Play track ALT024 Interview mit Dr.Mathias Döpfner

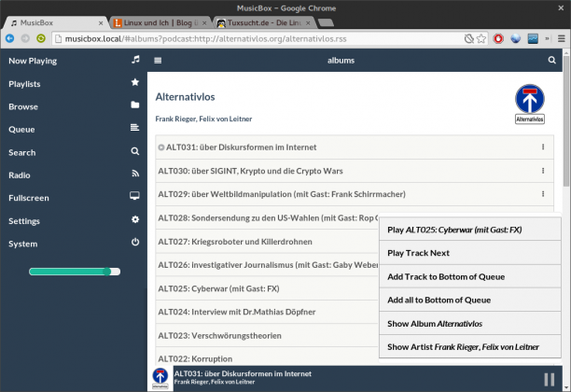(x=249, y=312)
